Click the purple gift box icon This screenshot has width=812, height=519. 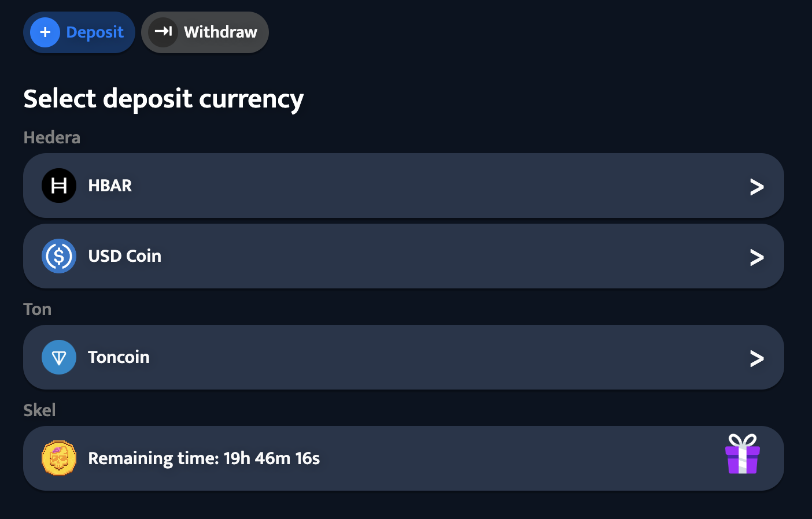(x=743, y=454)
